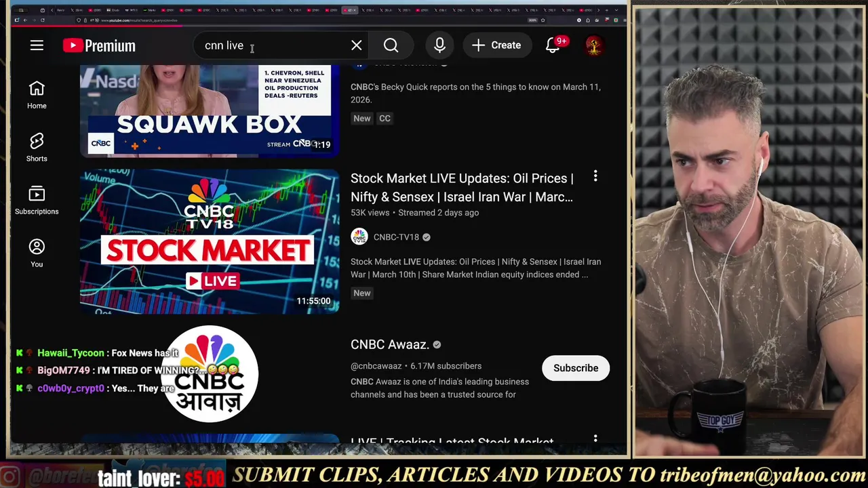Go to YouTube Premium home logo
This screenshot has height=488, width=868.
pyautogui.click(x=99, y=45)
